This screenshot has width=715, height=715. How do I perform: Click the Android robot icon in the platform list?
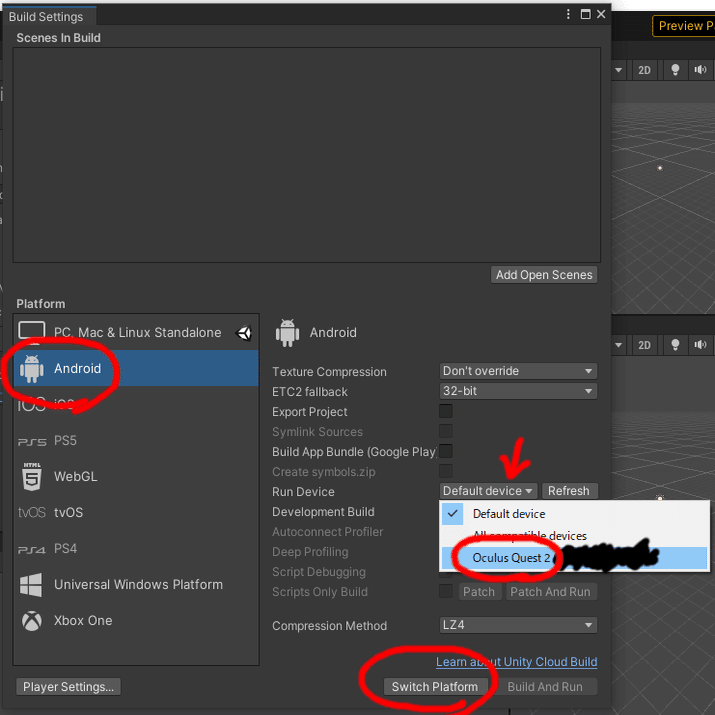point(31,368)
